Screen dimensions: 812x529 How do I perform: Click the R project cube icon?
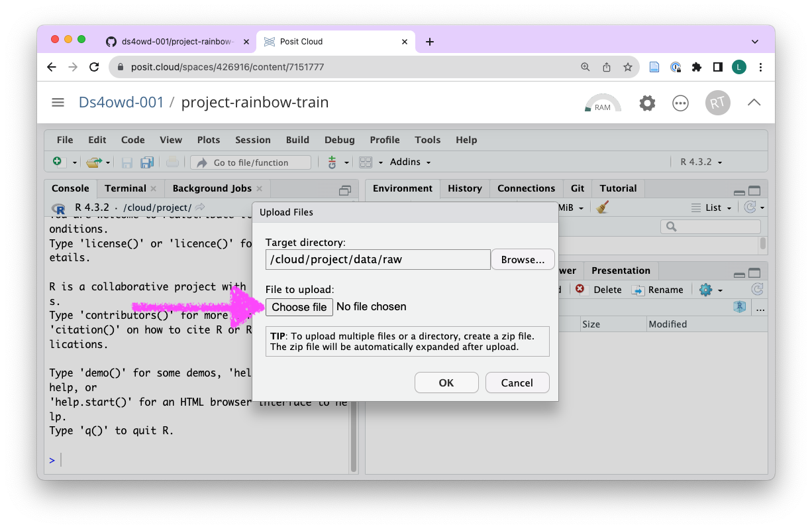(x=740, y=307)
